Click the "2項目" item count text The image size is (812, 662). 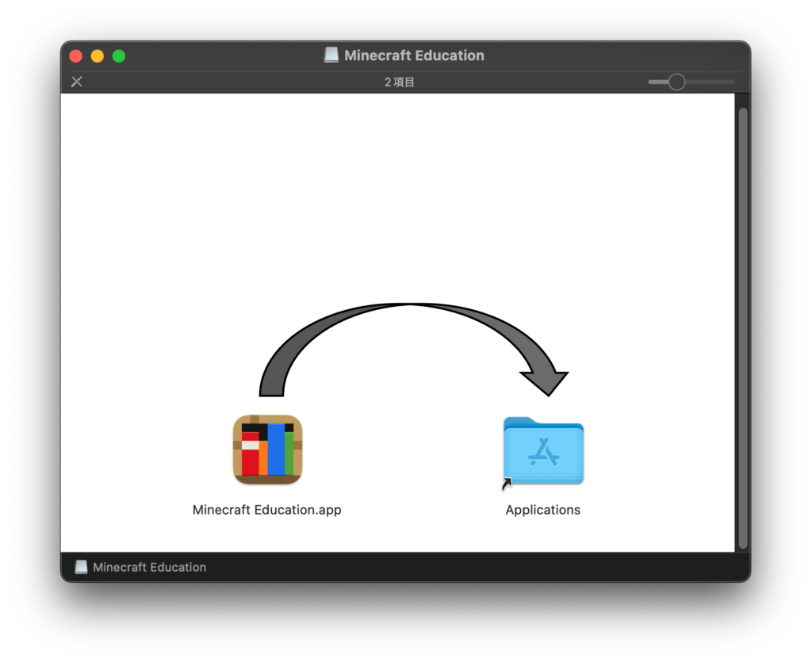tap(400, 82)
